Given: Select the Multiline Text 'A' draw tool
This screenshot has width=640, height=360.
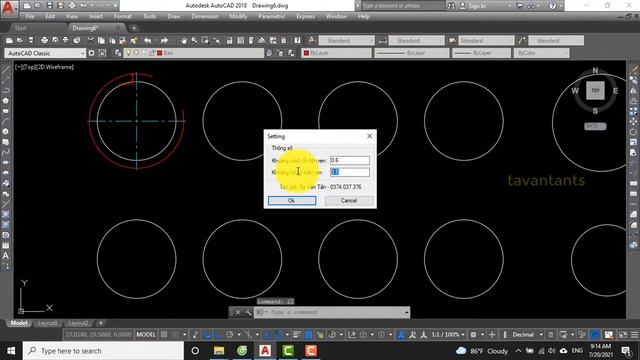Looking at the screenshot, I should [6, 256].
